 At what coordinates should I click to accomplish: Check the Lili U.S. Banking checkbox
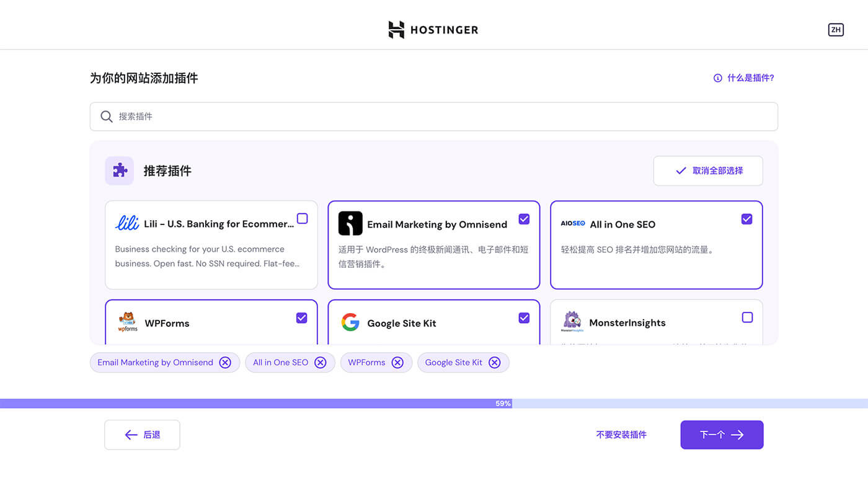tap(302, 218)
